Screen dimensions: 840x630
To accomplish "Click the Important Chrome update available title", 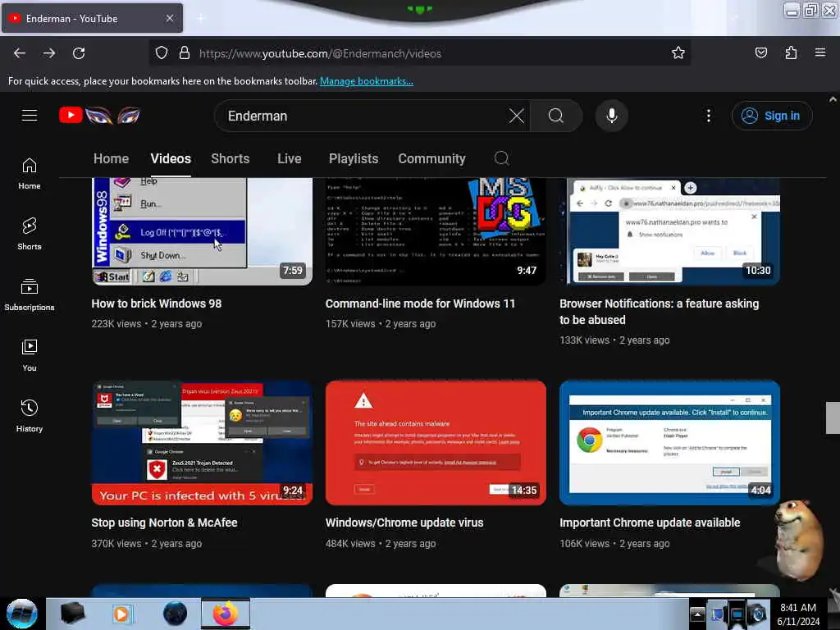I will tap(650, 523).
